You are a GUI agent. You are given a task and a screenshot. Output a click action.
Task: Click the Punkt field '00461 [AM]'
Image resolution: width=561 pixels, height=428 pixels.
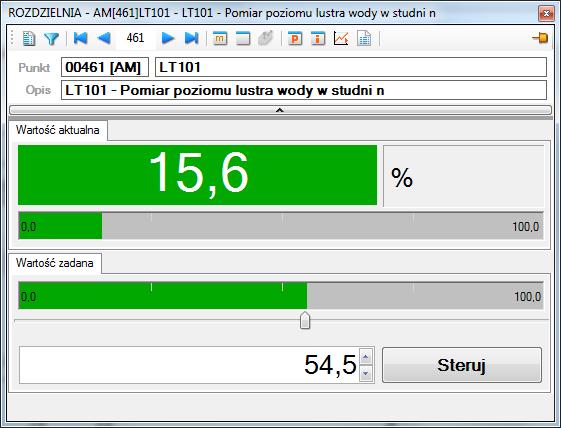coord(105,67)
